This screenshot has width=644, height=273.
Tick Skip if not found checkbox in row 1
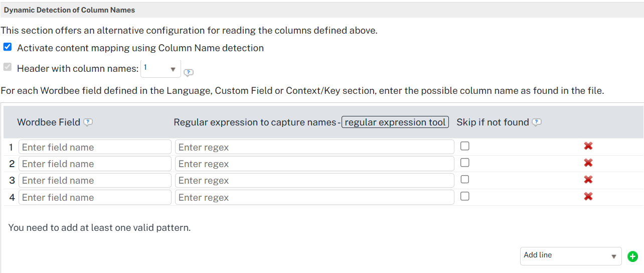click(465, 146)
